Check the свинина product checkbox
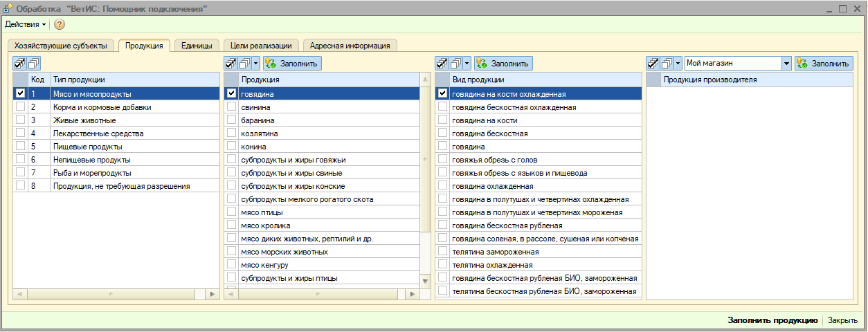868x332 pixels. click(231, 107)
